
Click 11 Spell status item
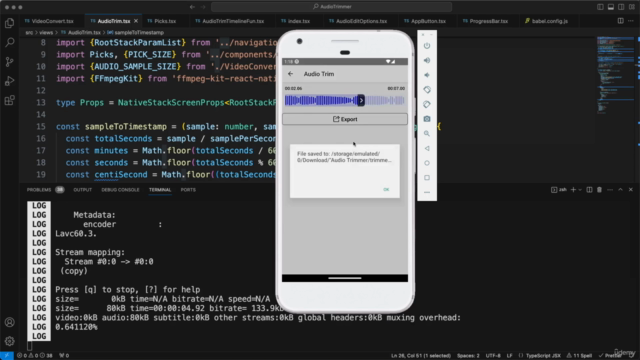pyautogui.click(x=579, y=356)
